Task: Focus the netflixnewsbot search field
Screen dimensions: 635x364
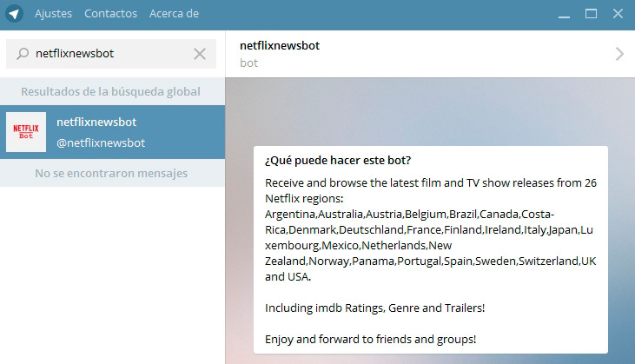Action: point(111,54)
